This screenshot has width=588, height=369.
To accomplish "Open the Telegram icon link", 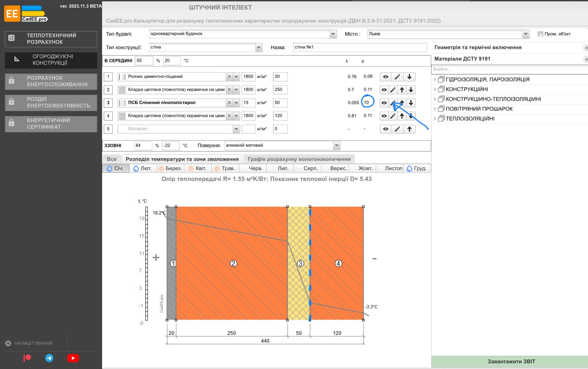I will coord(49,358).
